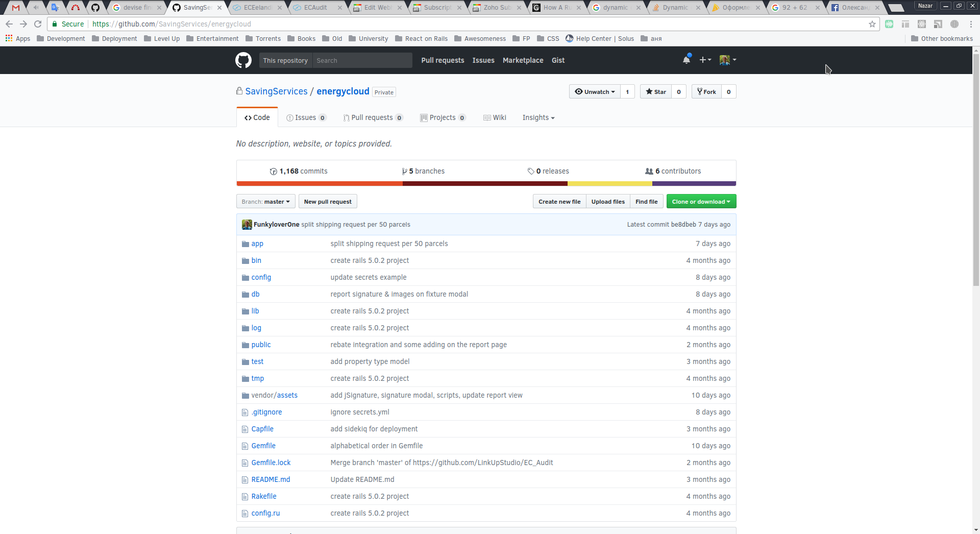Open the University bookmarks folder
The width and height of the screenshot is (980, 534).
(x=368, y=38)
